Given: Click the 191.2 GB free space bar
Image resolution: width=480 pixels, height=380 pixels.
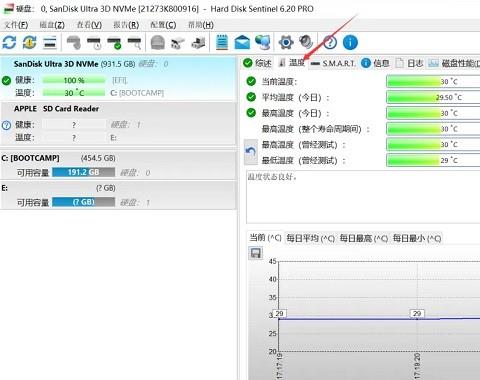Looking at the screenshot, I should (84, 172).
